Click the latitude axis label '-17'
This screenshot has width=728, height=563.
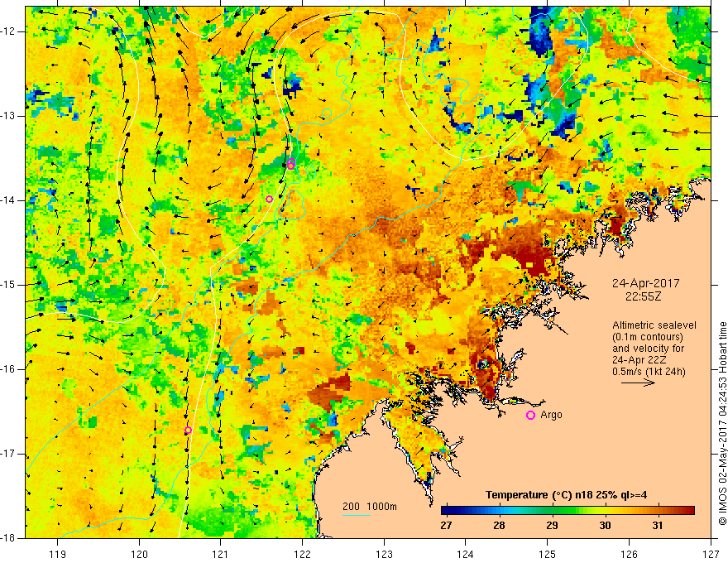[x=8, y=454]
